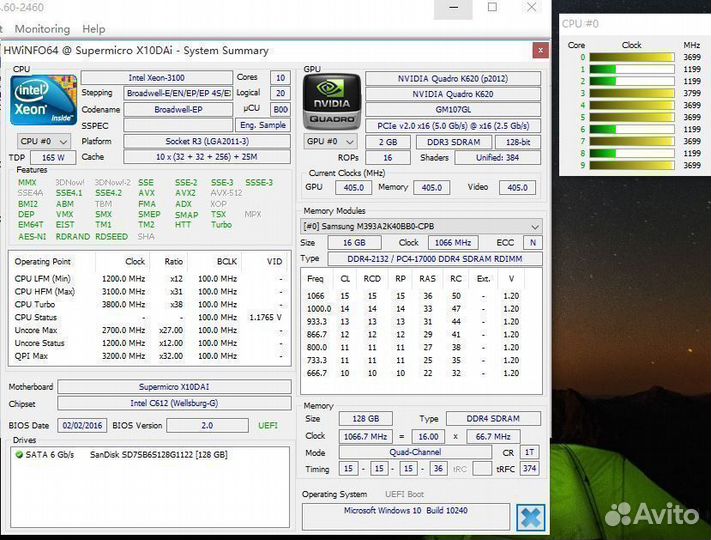Click the Intel Xeon Inside logo
The width and height of the screenshot is (711, 540).
pyautogui.click(x=44, y=100)
